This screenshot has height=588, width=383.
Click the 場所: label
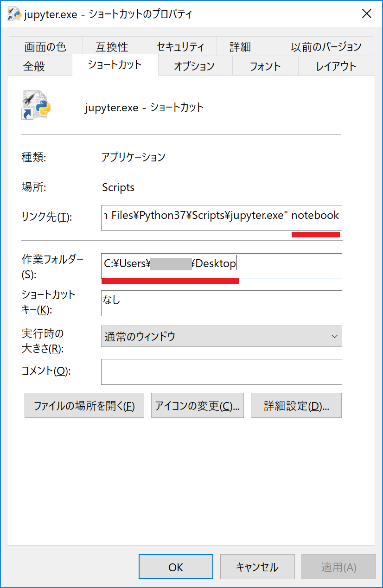(x=34, y=187)
